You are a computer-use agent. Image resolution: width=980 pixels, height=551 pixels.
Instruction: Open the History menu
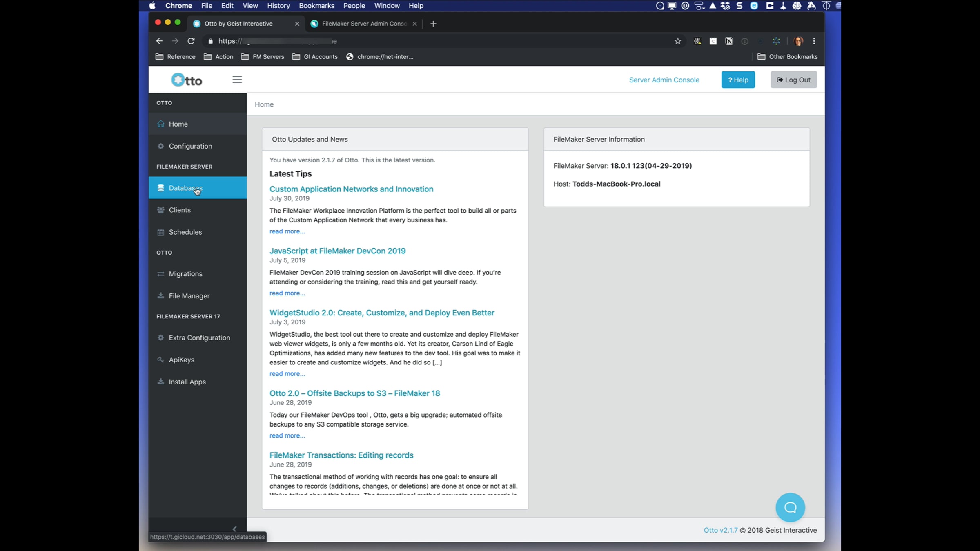point(278,6)
